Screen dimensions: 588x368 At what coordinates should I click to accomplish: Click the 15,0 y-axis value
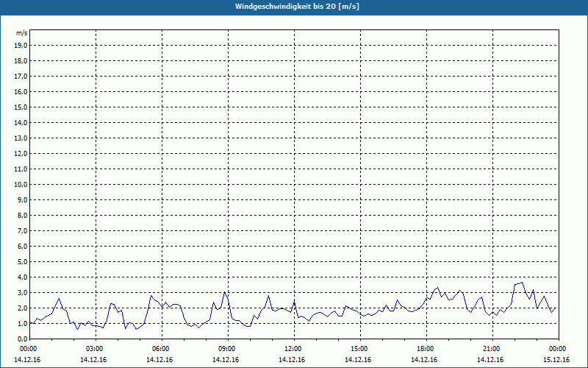21,107
